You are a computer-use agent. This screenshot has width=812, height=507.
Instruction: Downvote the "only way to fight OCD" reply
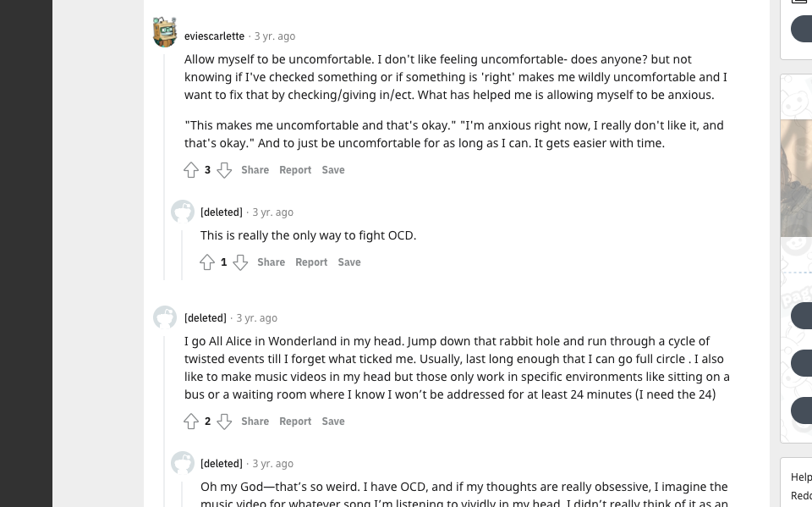coord(240,262)
